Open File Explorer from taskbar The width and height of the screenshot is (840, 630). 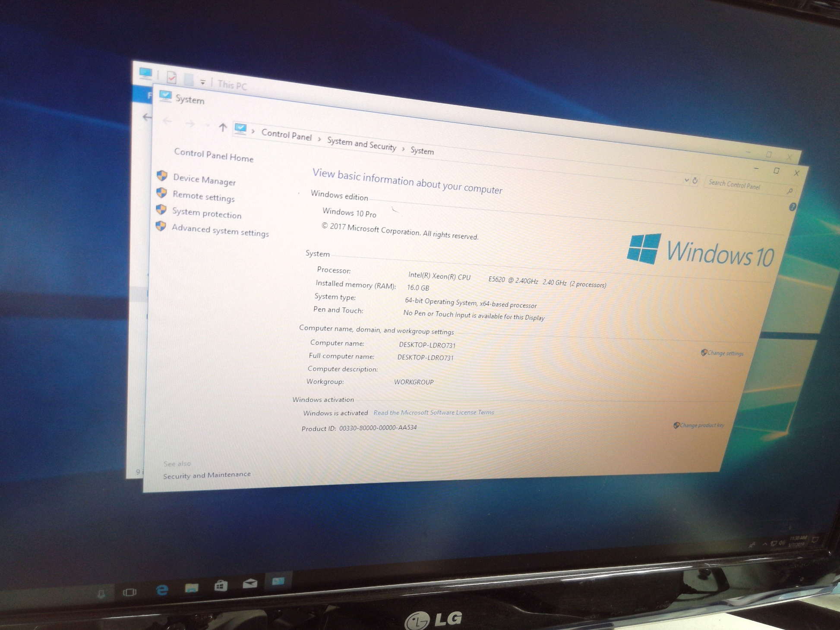[192, 587]
